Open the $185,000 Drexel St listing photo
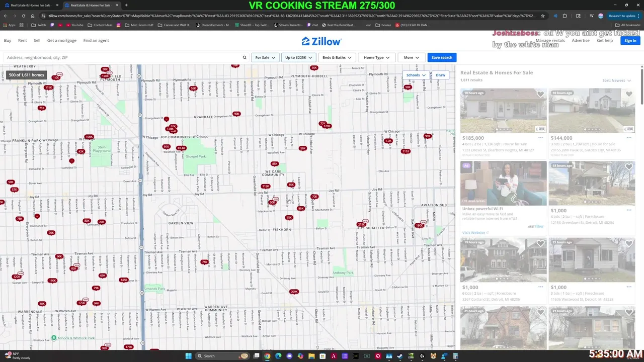 click(x=503, y=111)
